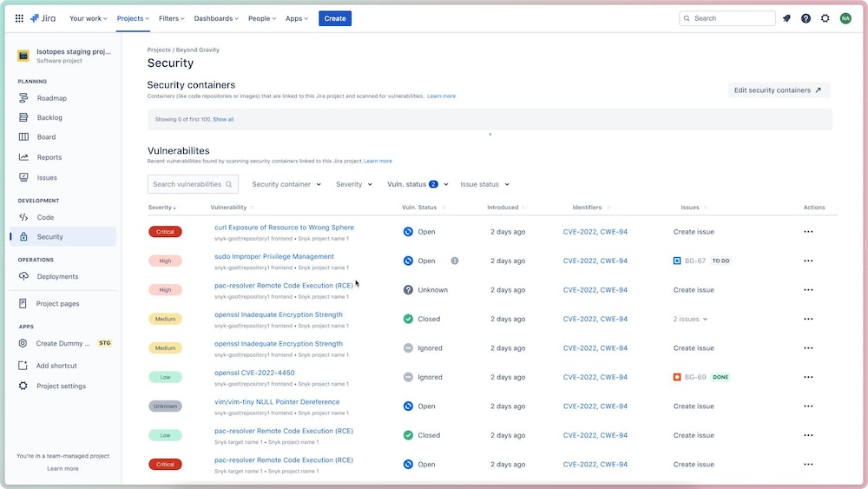This screenshot has height=489, width=868.
Task: Open actions menu for curl vulnerability row
Action: (x=808, y=232)
